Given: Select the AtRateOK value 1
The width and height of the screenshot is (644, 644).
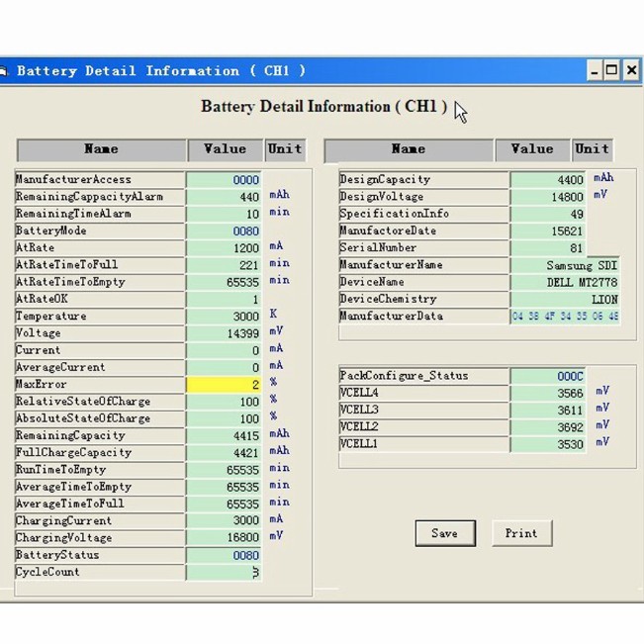Looking at the screenshot, I should point(224,300).
